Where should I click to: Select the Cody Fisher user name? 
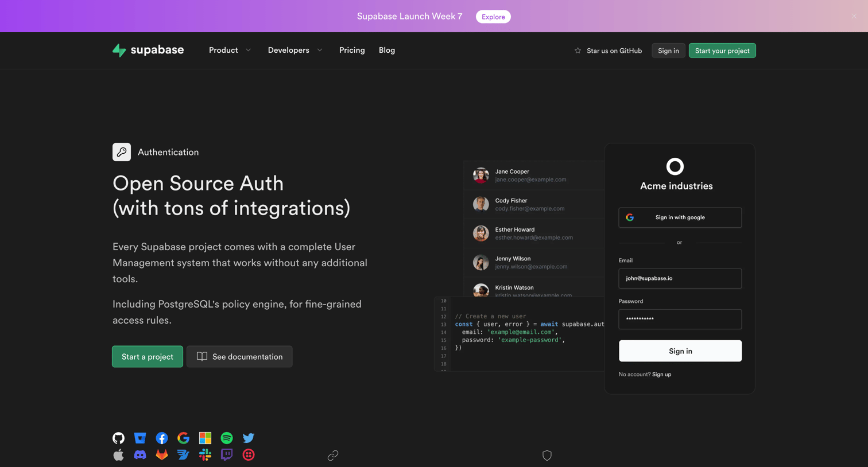pyautogui.click(x=511, y=200)
